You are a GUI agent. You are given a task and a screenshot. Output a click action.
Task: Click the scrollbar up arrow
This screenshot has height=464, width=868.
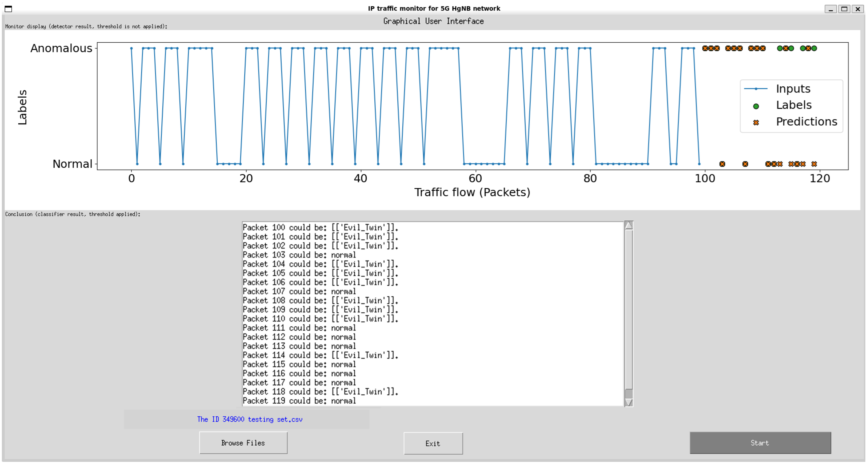click(x=629, y=225)
